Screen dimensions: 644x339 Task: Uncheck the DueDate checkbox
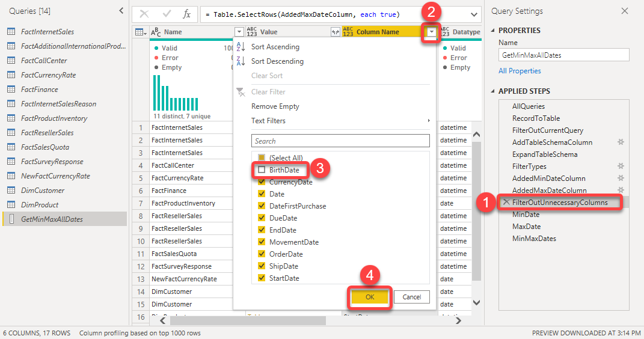[262, 218]
